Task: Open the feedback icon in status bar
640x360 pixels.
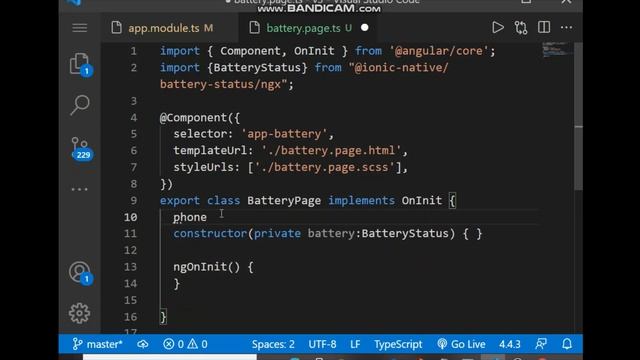Action: (541, 344)
